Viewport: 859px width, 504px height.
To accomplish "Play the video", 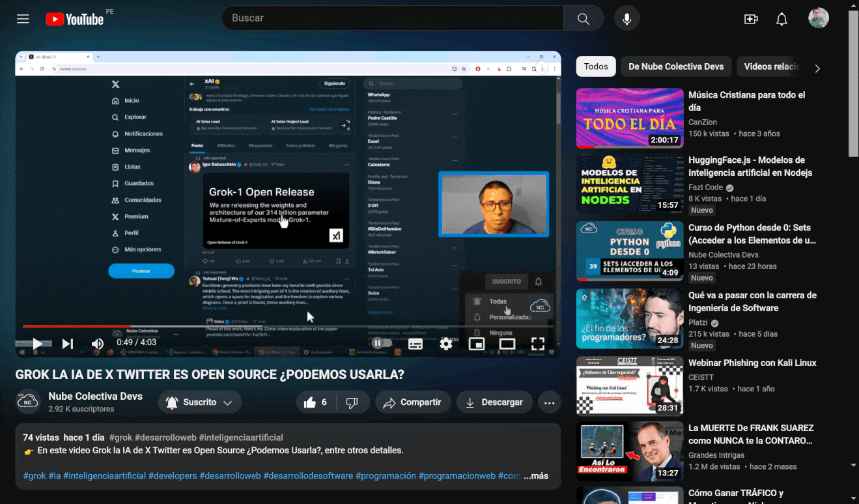I will click(x=37, y=343).
